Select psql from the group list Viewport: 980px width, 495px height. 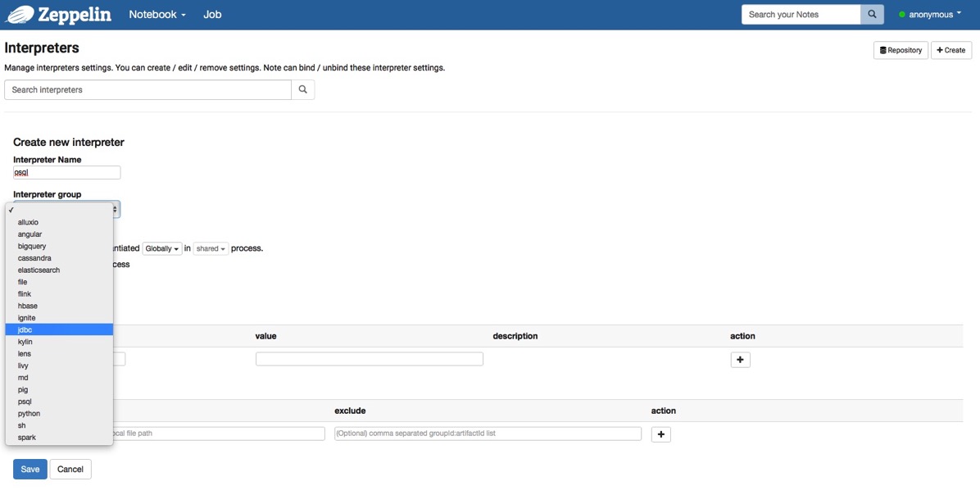pos(59,402)
